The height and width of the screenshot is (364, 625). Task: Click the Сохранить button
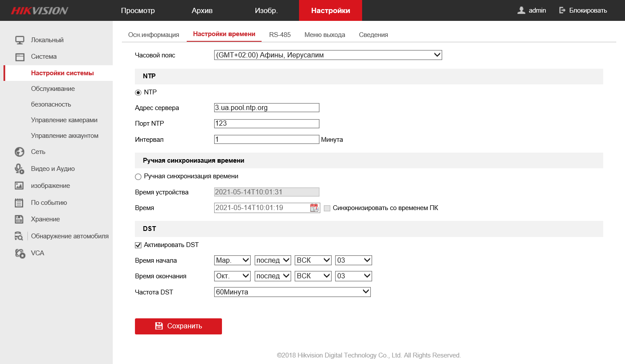[x=178, y=326]
